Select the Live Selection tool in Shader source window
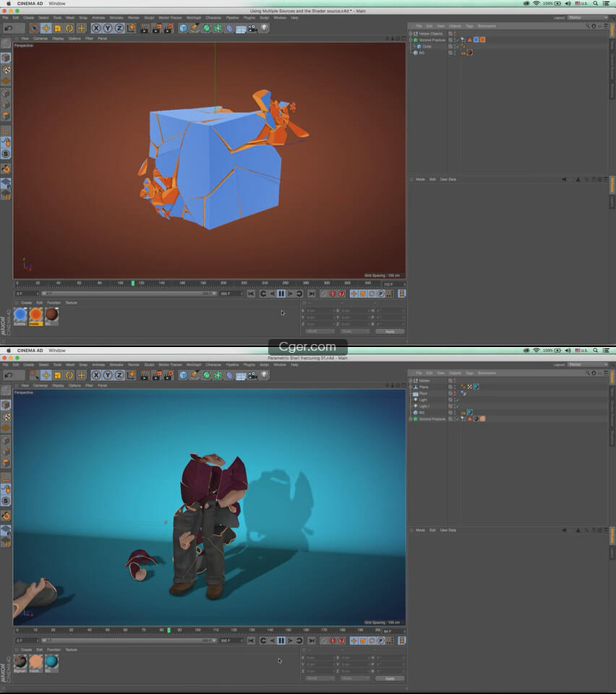 (x=34, y=28)
